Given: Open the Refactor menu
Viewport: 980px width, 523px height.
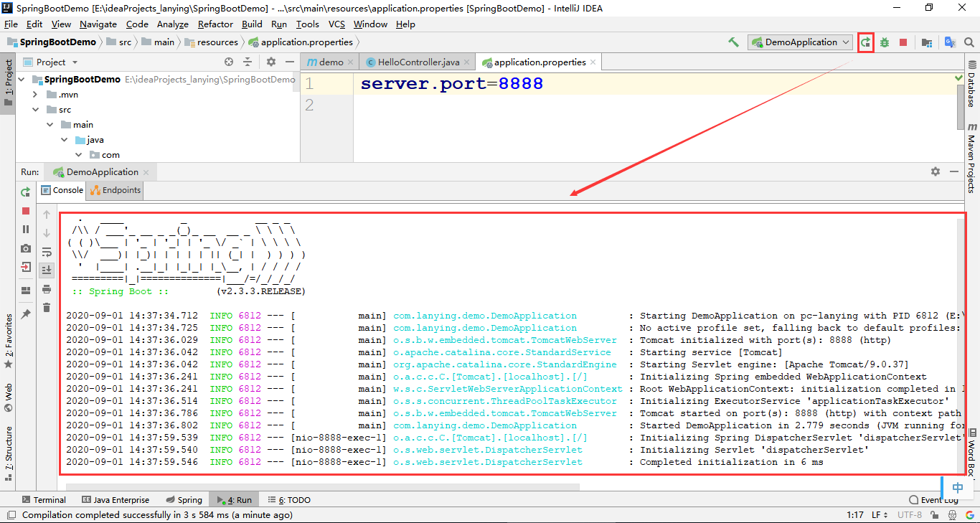Looking at the screenshot, I should [x=216, y=24].
